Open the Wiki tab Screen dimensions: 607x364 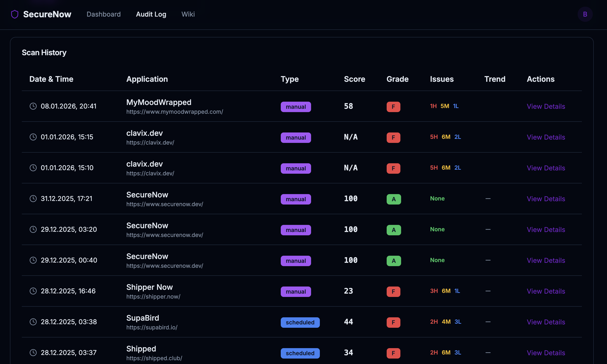(x=188, y=14)
